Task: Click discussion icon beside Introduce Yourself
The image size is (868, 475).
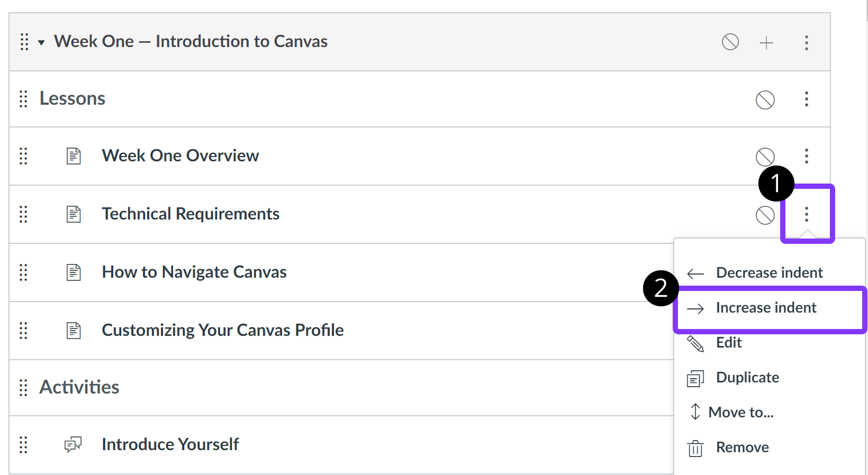Action: coord(73,445)
